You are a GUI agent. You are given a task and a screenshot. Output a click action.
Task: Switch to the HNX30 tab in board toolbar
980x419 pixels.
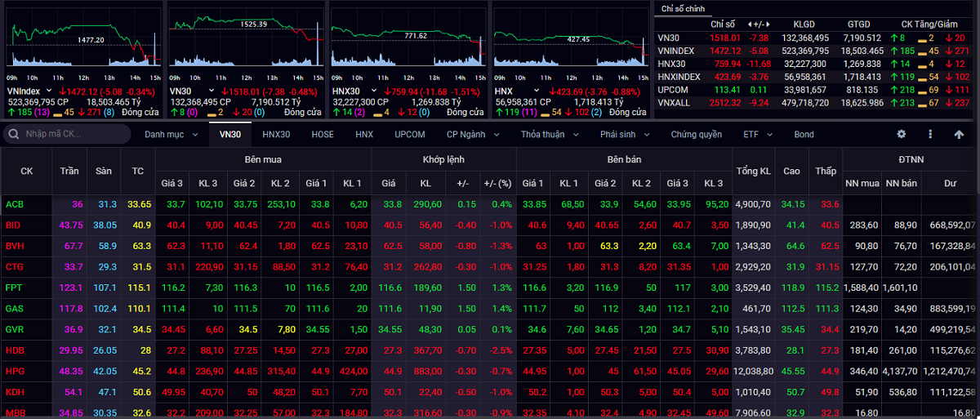tap(276, 134)
